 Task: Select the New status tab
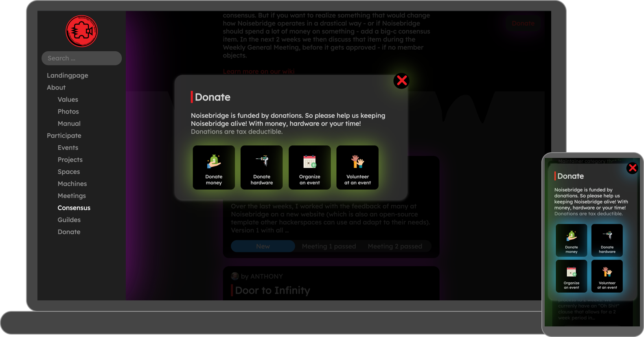(x=263, y=246)
